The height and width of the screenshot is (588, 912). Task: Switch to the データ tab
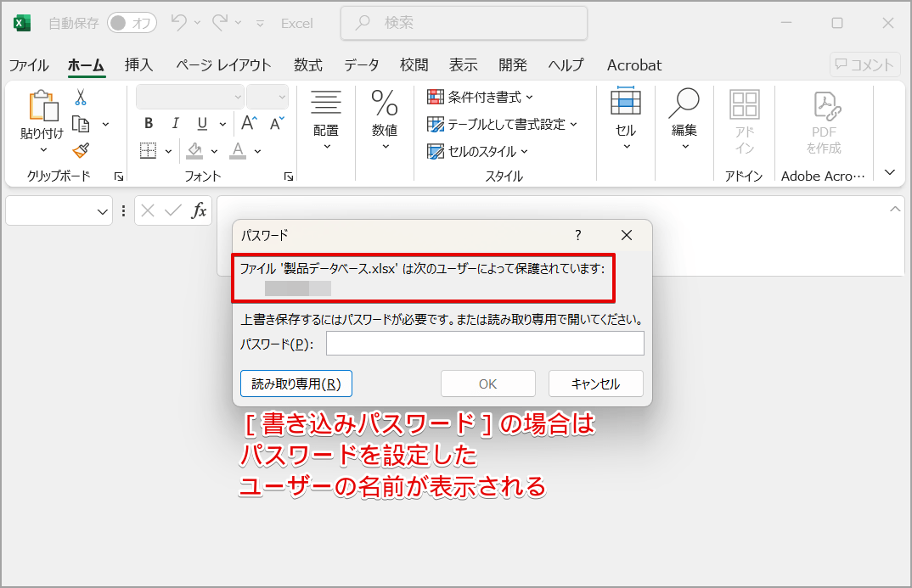pos(361,65)
